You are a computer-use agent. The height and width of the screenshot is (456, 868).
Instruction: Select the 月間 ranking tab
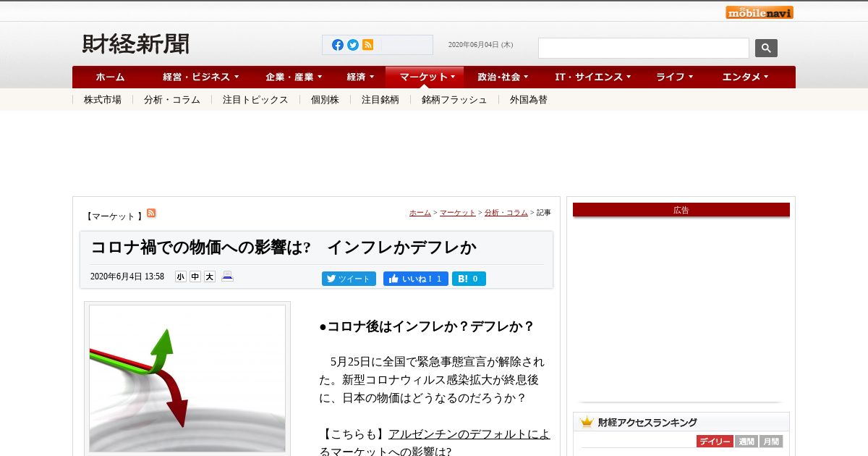771,442
